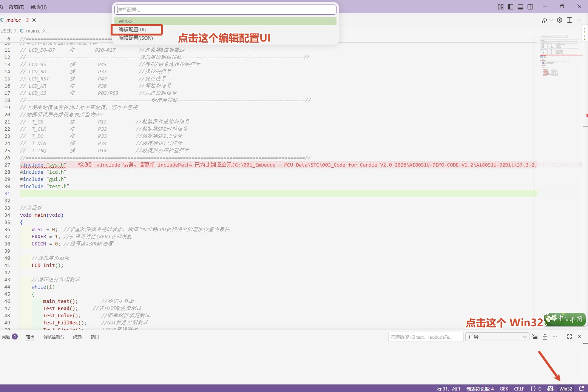Focus the 选择配置 quick pick input
The height and width of the screenshot is (392, 588).
pyautogui.click(x=225, y=9)
